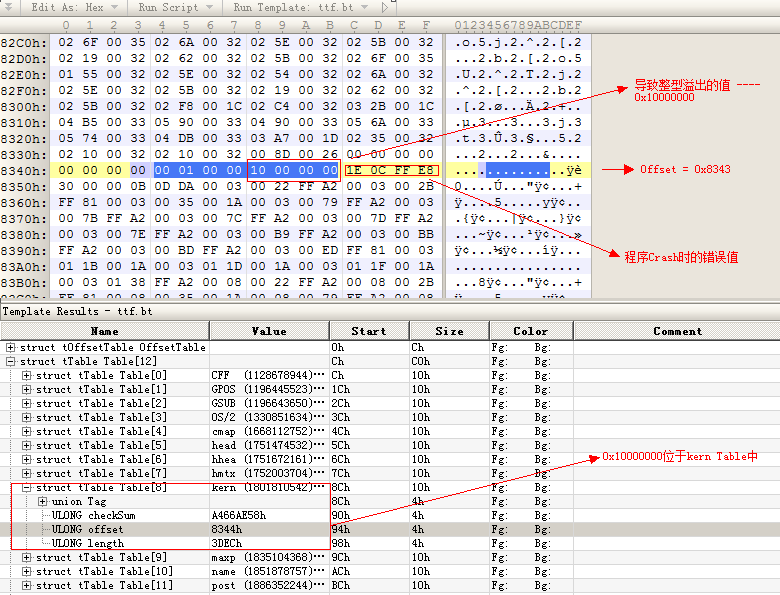Click byte 1E in row 8340h
This screenshot has height=595, width=780.
click(x=354, y=170)
